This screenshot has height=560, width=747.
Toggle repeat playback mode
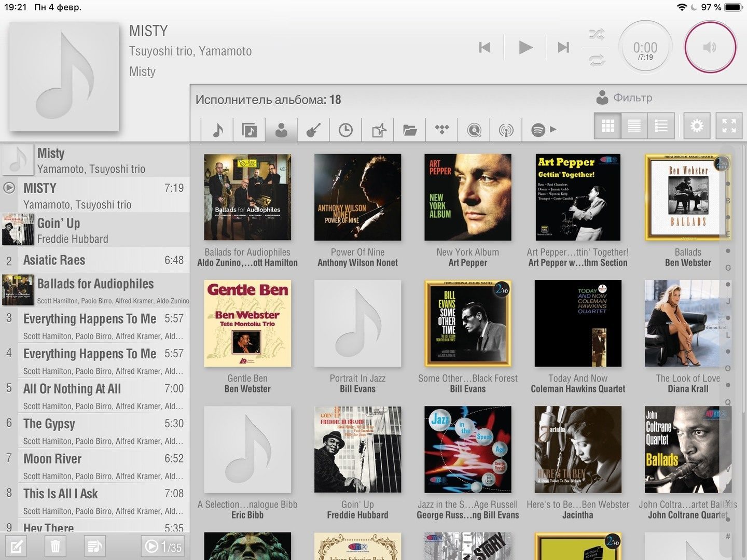(597, 60)
